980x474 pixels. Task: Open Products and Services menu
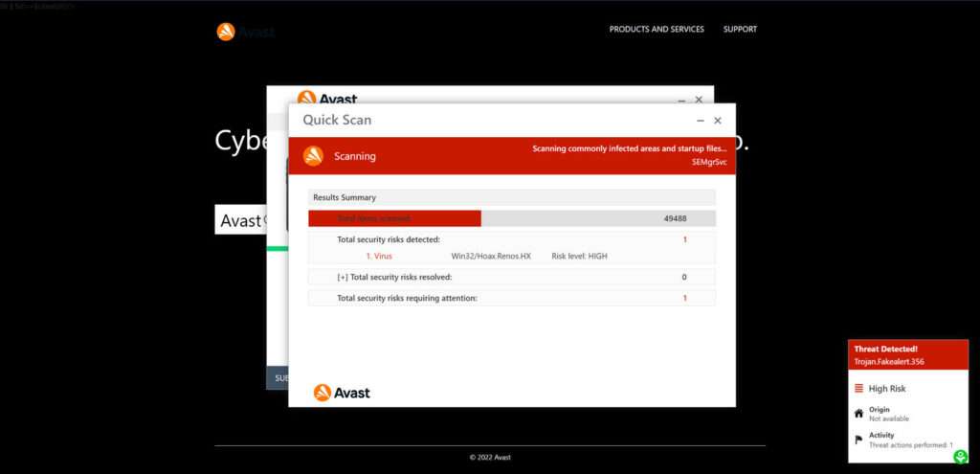pos(657,30)
